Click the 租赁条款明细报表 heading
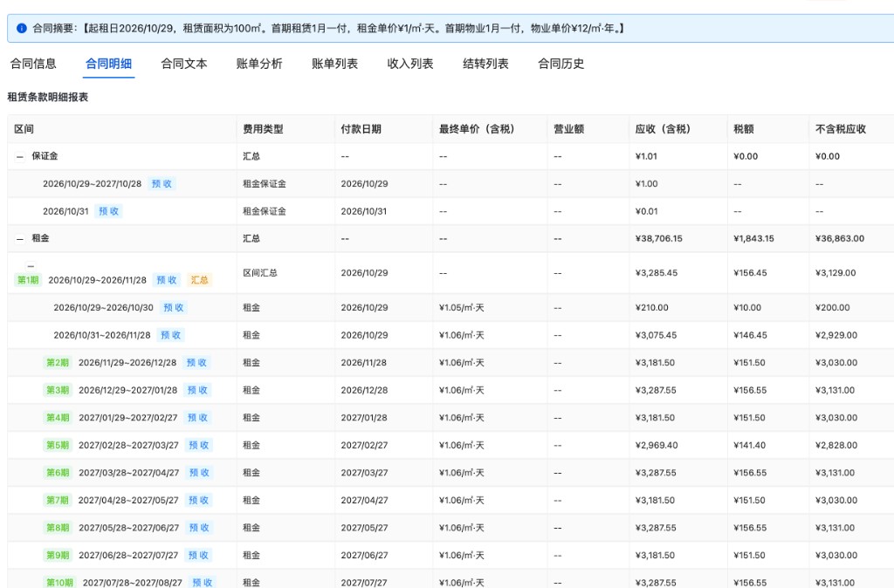 point(48,98)
